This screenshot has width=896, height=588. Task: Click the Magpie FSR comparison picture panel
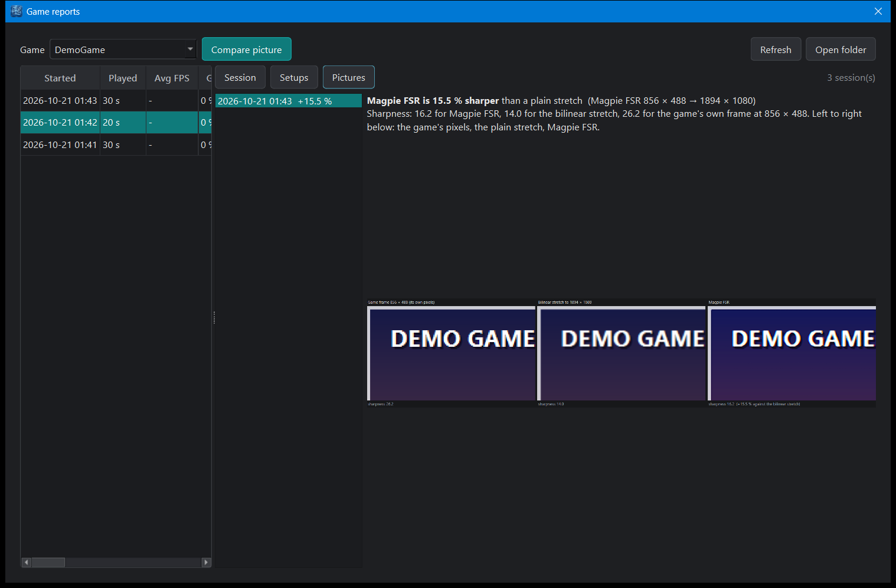[x=792, y=353]
